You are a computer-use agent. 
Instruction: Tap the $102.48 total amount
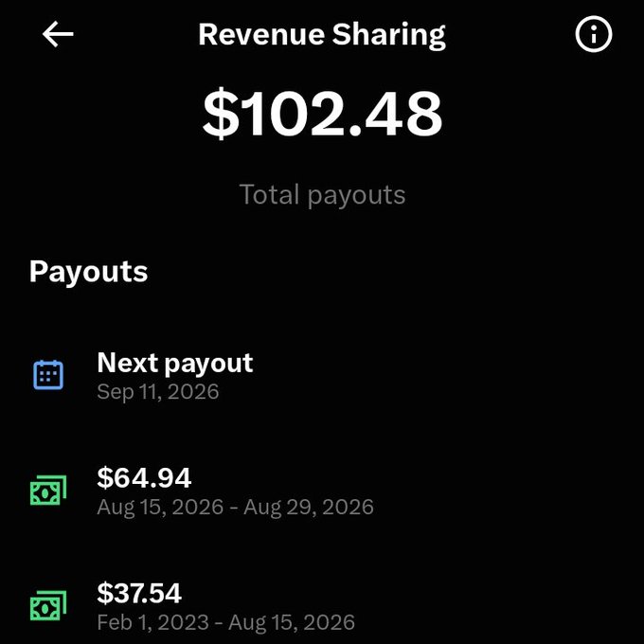(322, 113)
